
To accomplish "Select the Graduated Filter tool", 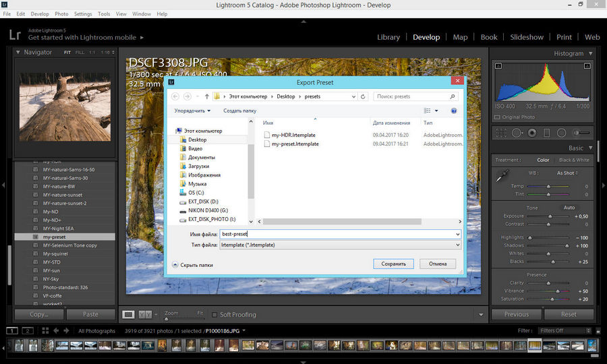I will [x=547, y=133].
